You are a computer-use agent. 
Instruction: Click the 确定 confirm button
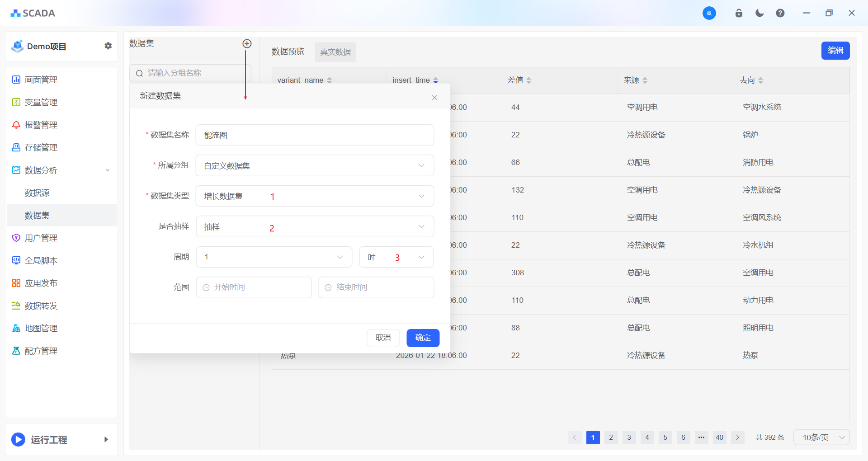tap(423, 338)
